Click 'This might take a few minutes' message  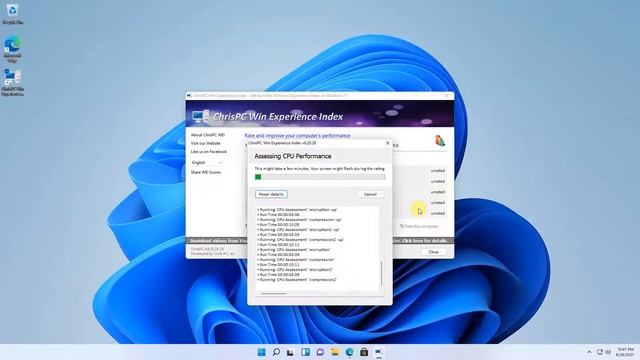pyautogui.click(x=320, y=168)
